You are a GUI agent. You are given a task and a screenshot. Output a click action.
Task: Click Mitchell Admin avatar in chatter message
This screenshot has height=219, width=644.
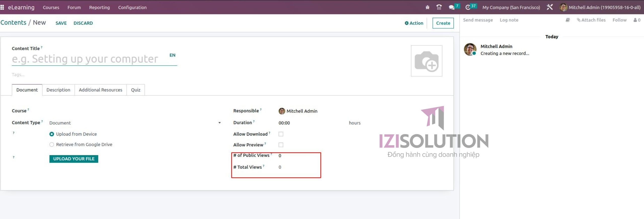(x=470, y=49)
